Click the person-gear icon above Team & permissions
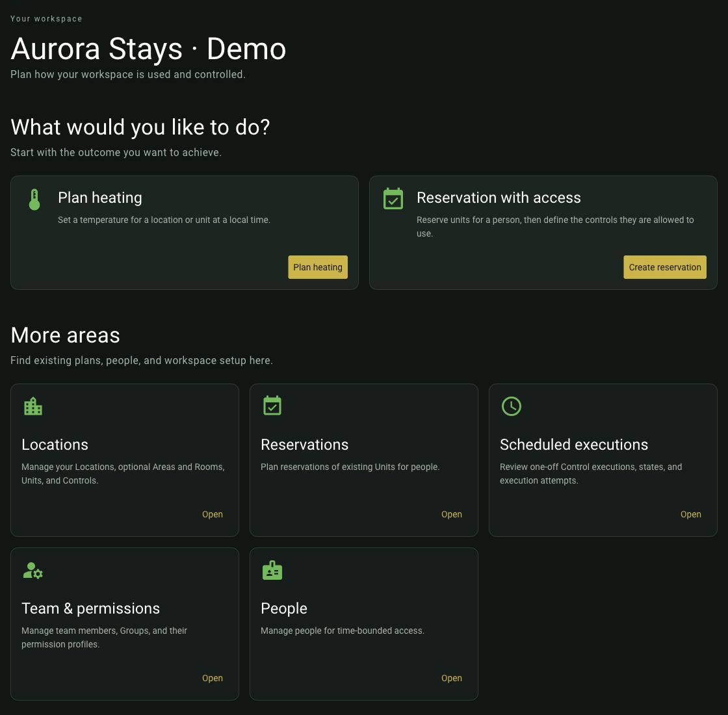728x715 pixels. click(33, 570)
